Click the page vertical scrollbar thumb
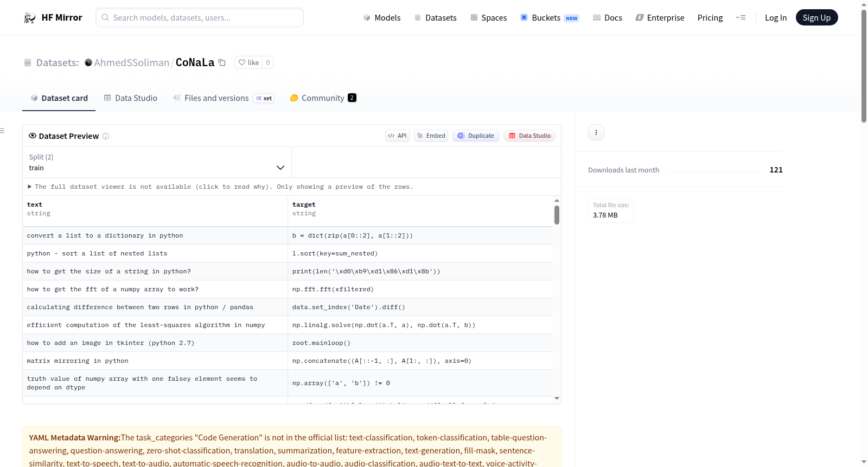Image resolution: width=868 pixels, height=467 pixels. (864, 66)
